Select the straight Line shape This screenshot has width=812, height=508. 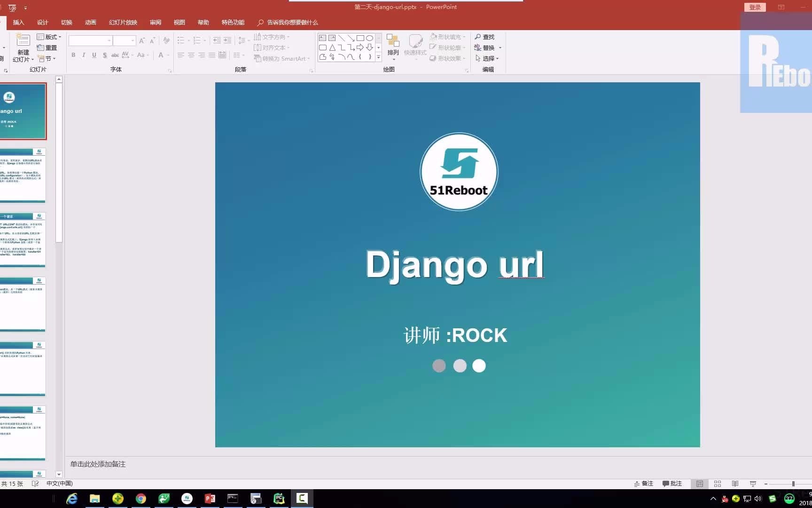tap(342, 38)
